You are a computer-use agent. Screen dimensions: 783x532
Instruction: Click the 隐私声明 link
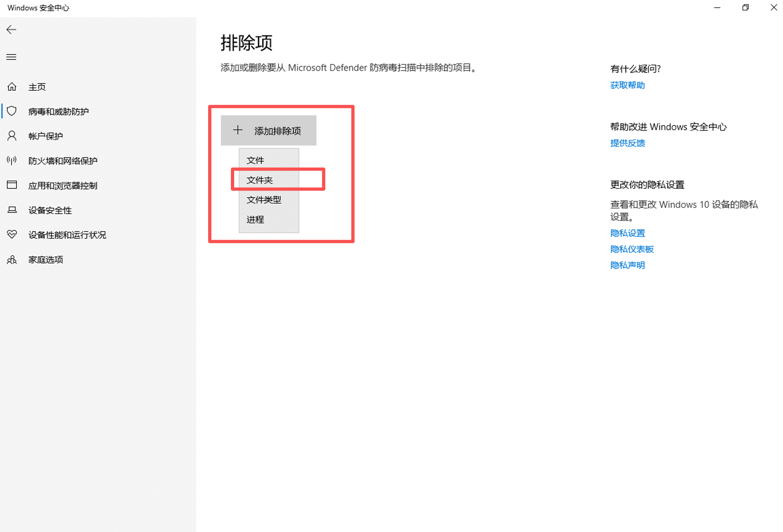point(628,265)
